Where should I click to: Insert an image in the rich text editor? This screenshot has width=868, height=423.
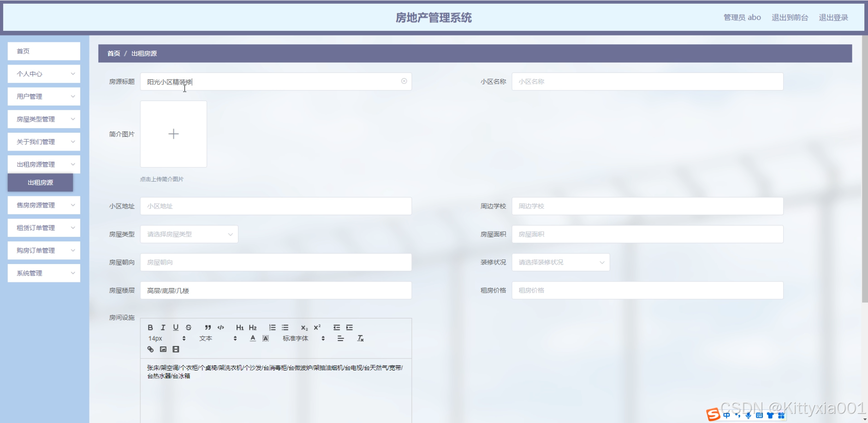click(x=163, y=349)
